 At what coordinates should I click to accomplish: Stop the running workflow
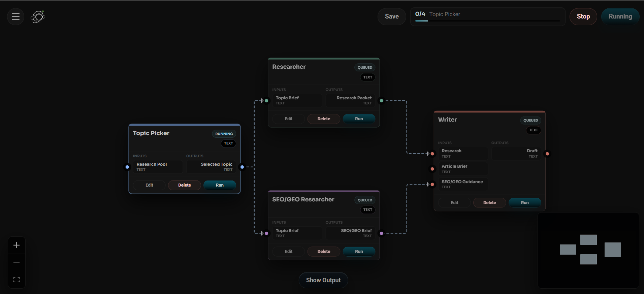click(583, 17)
